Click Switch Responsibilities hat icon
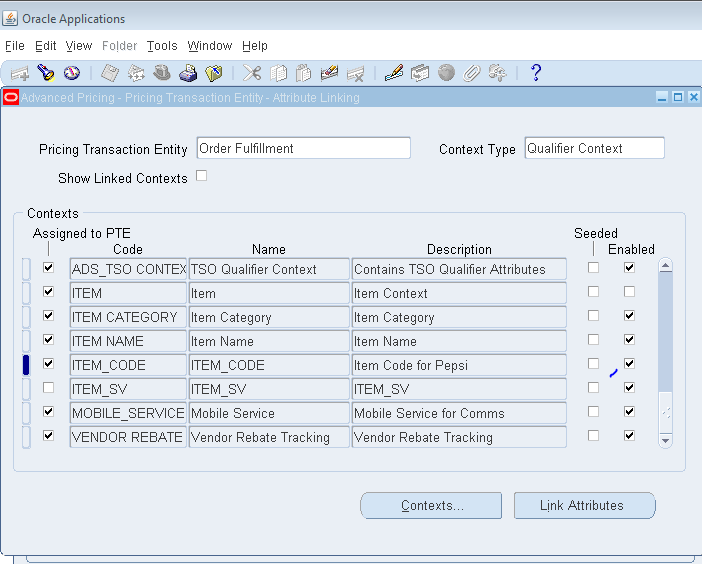 (x=162, y=73)
